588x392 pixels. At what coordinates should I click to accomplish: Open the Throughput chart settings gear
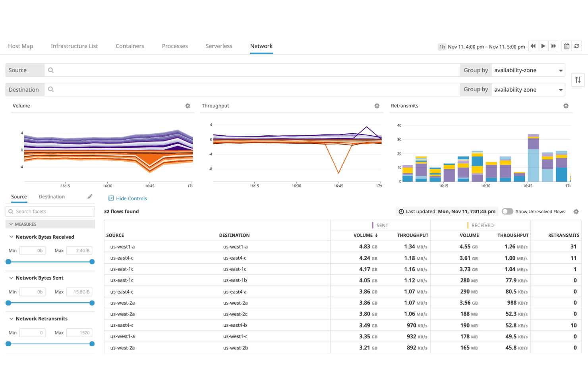click(x=377, y=106)
